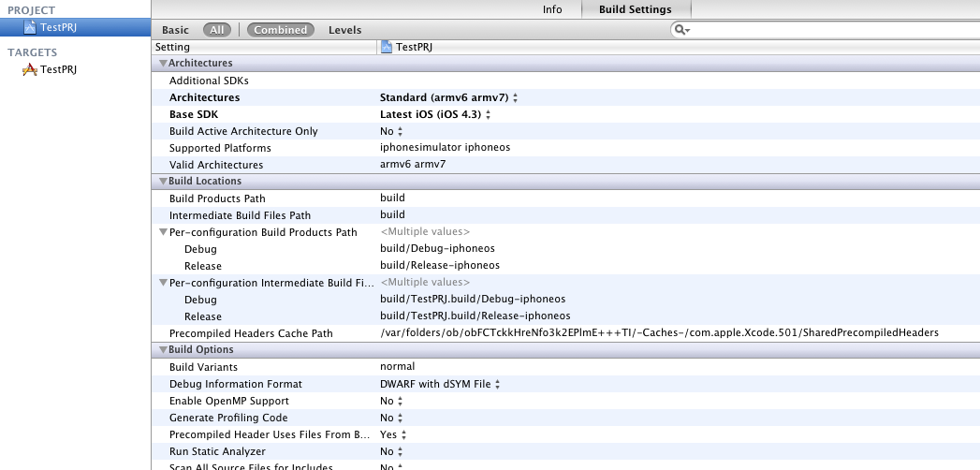This screenshot has height=470, width=980.
Task: Click Intermediate Build Files Path 'build' value
Action: click(x=392, y=214)
